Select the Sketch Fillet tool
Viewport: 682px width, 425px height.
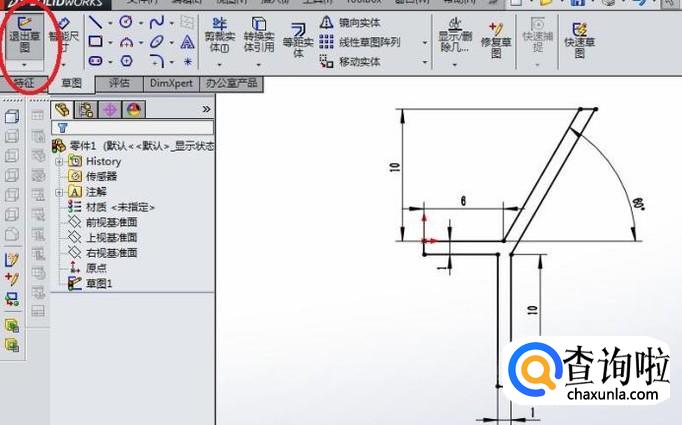157,61
